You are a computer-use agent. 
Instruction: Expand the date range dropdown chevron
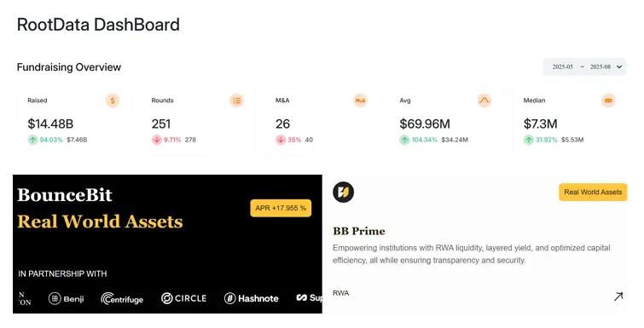tap(619, 66)
